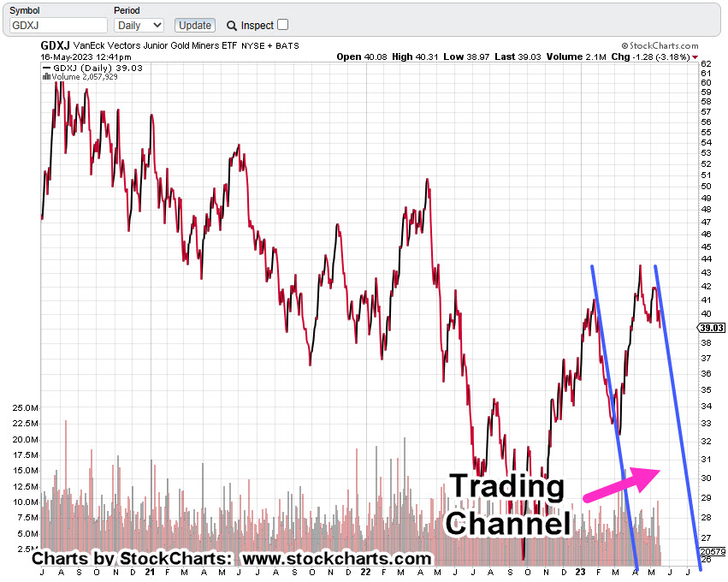This screenshot has width=728, height=582.
Task: Open the Period dropdown
Action: (x=139, y=26)
